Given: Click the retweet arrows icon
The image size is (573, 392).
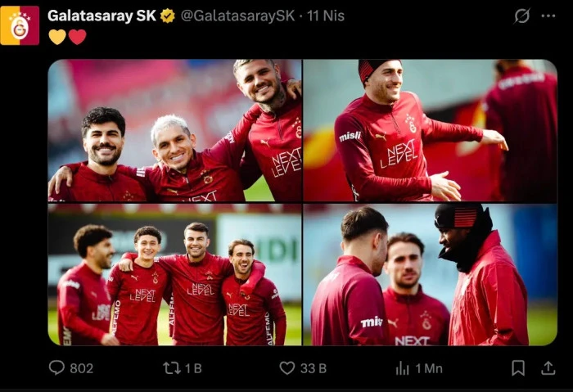Looking at the screenshot, I should coord(172,368).
